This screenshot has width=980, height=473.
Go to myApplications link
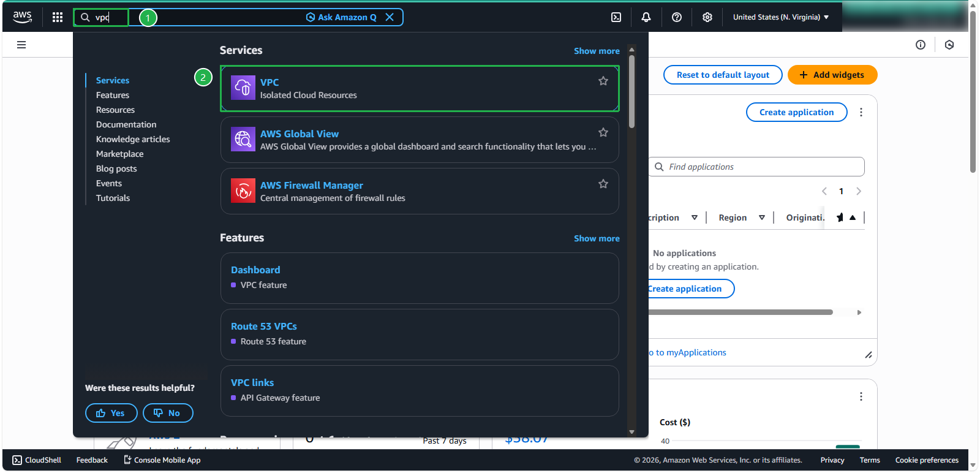pyautogui.click(x=687, y=352)
